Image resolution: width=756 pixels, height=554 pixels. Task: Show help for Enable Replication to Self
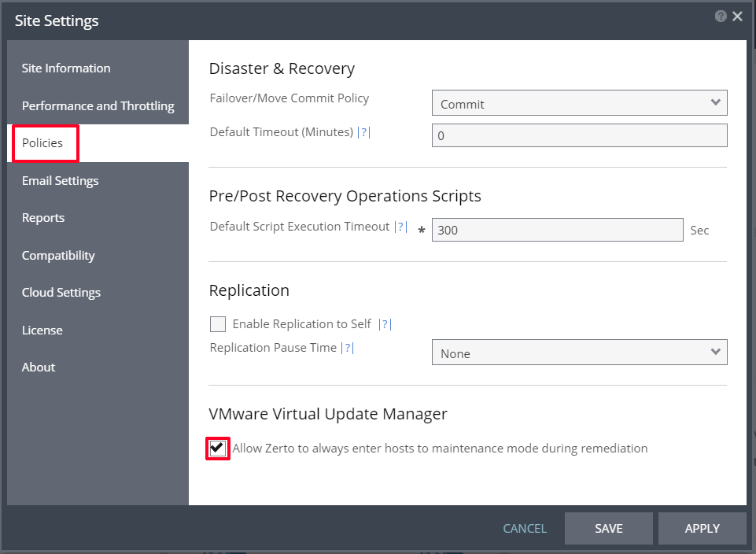[x=385, y=324]
